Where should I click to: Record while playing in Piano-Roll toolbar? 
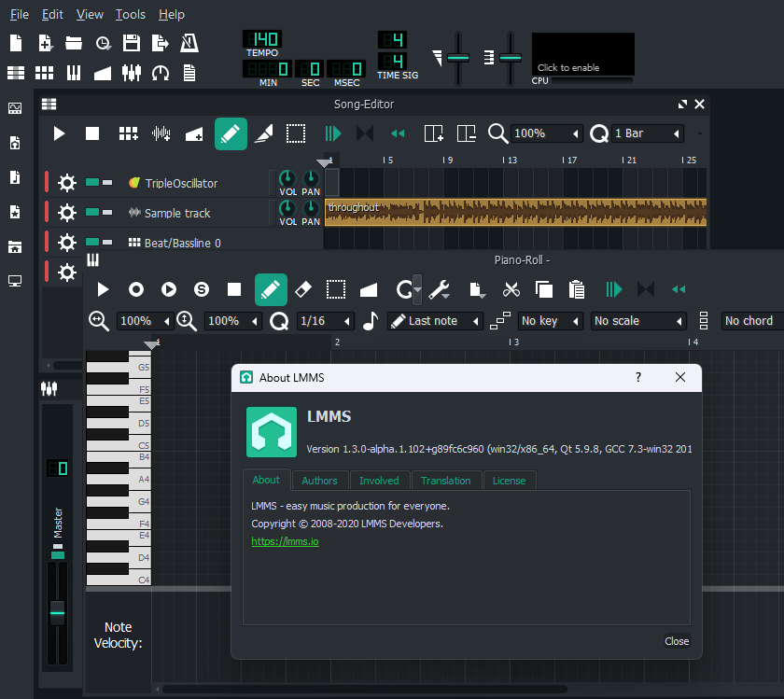click(169, 289)
